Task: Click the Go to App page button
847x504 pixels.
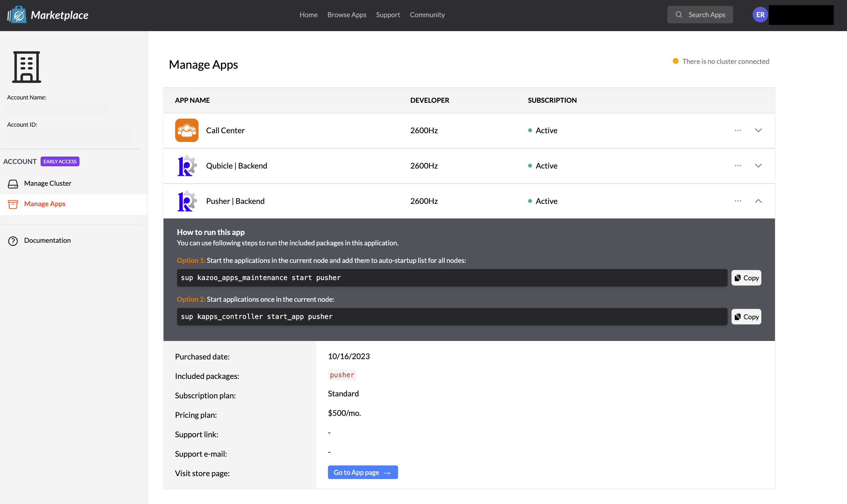Action: point(363,472)
